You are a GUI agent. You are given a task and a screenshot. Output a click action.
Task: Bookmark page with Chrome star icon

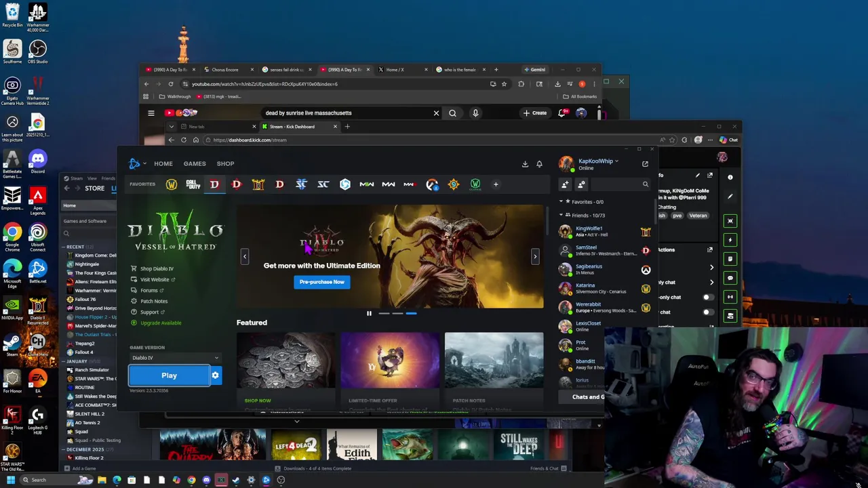click(504, 84)
